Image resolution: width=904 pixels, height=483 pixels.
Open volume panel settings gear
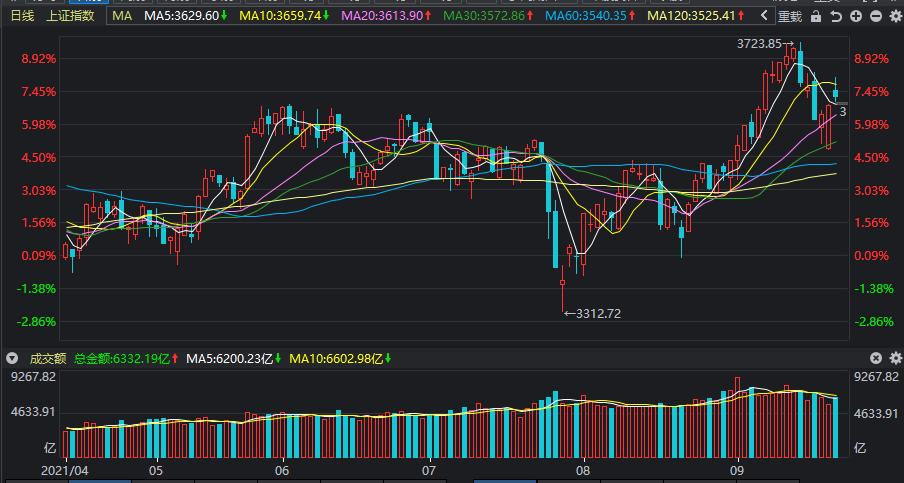(x=896, y=358)
